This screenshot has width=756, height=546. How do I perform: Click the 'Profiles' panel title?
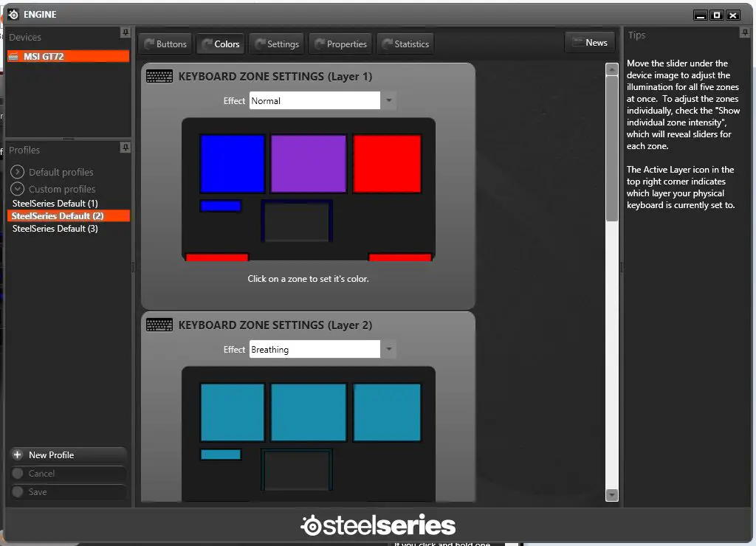point(24,150)
